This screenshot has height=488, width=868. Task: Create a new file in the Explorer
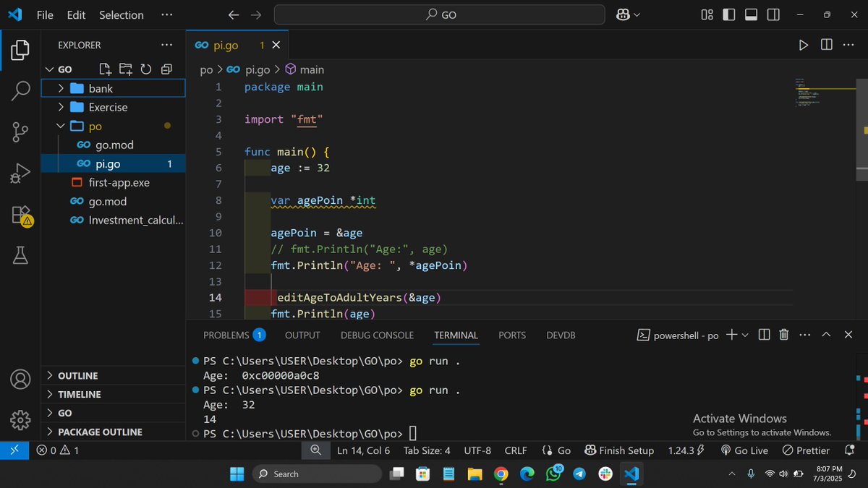pyautogui.click(x=105, y=69)
